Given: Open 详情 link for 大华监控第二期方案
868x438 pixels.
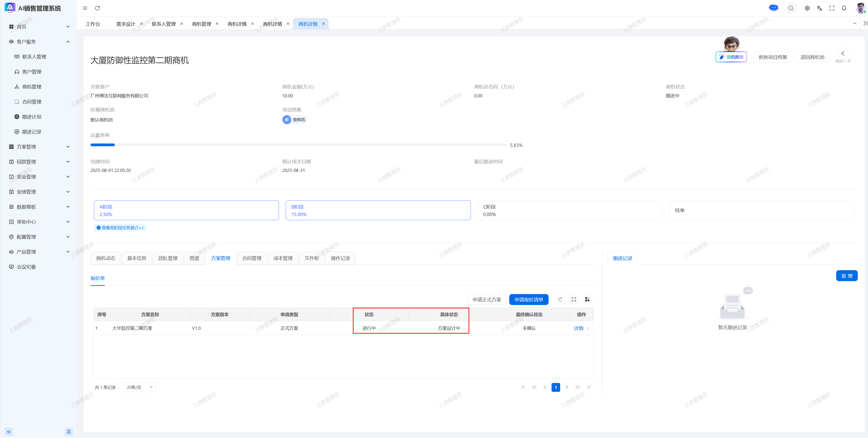Looking at the screenshot, I should (578, 328).
